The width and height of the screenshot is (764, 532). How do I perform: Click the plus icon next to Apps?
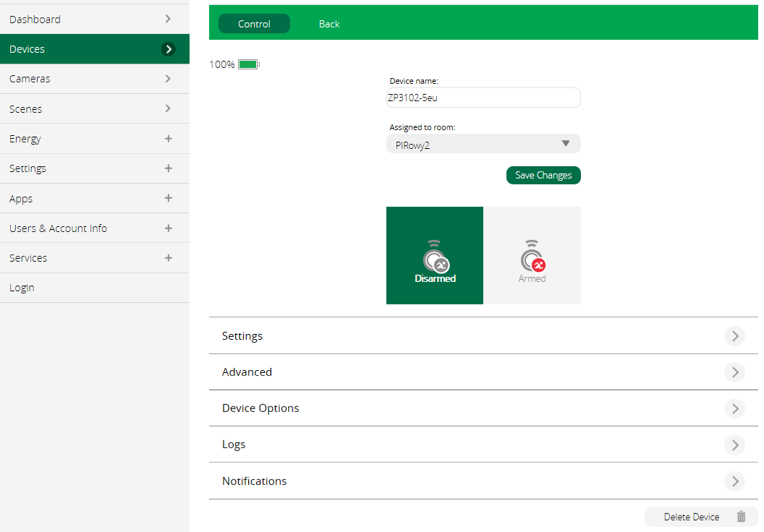point(169,198)
